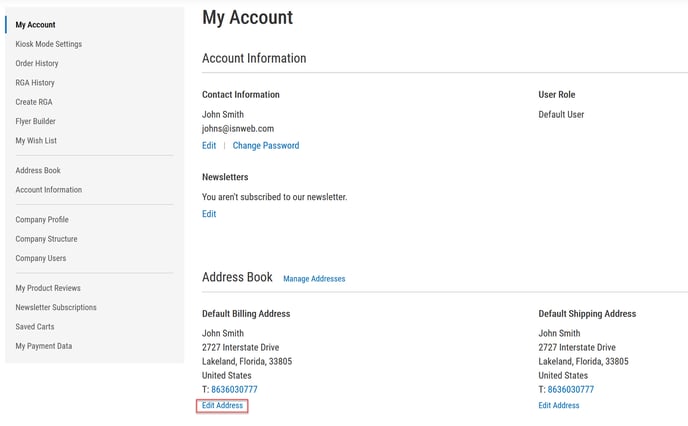Select Account Information sidebar link
The image size is (688, 426).
pyautogui.click(x=48, y=190)
